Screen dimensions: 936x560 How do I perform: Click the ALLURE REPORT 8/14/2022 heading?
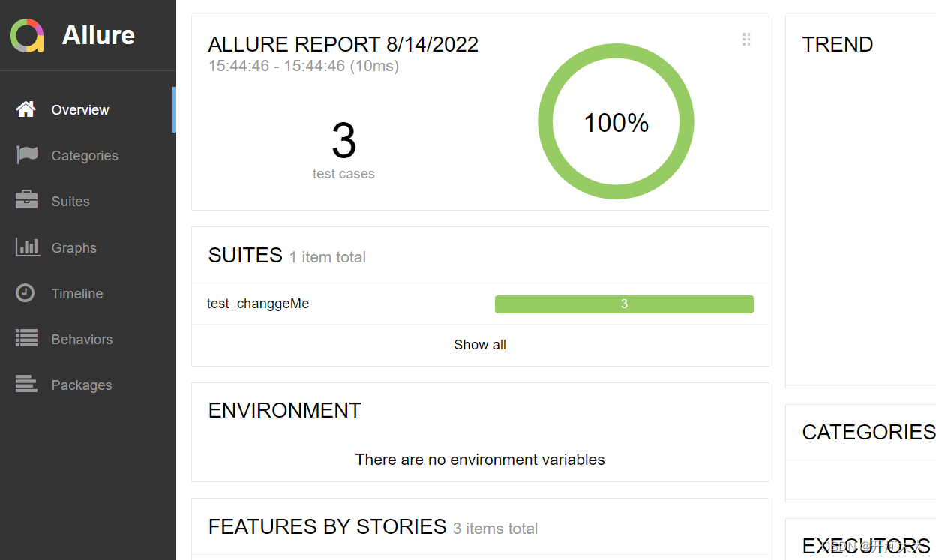point(343,44)
